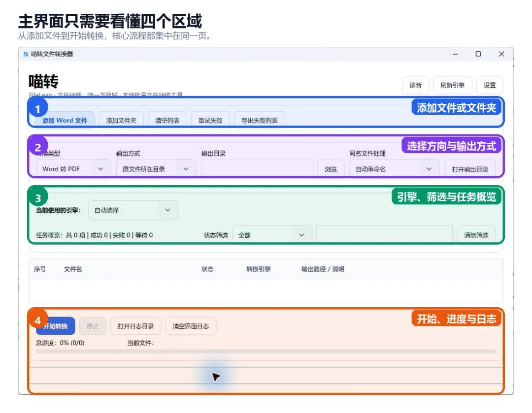Open the Word 转 PDF conversion type dropdown
Image resolution: width=532 pixels, height=413 pixels.
point(73,169)
